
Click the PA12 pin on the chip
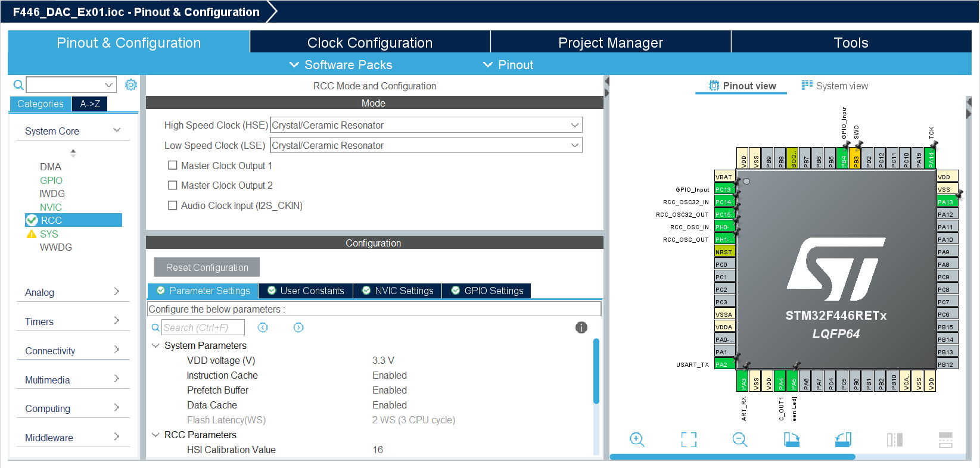(947, 214)
